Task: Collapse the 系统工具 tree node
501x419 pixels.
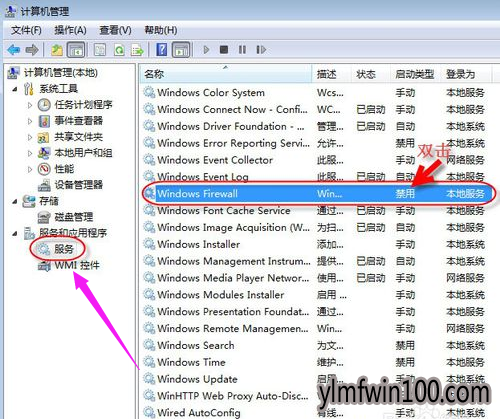Action: click(x=15, y=89)
